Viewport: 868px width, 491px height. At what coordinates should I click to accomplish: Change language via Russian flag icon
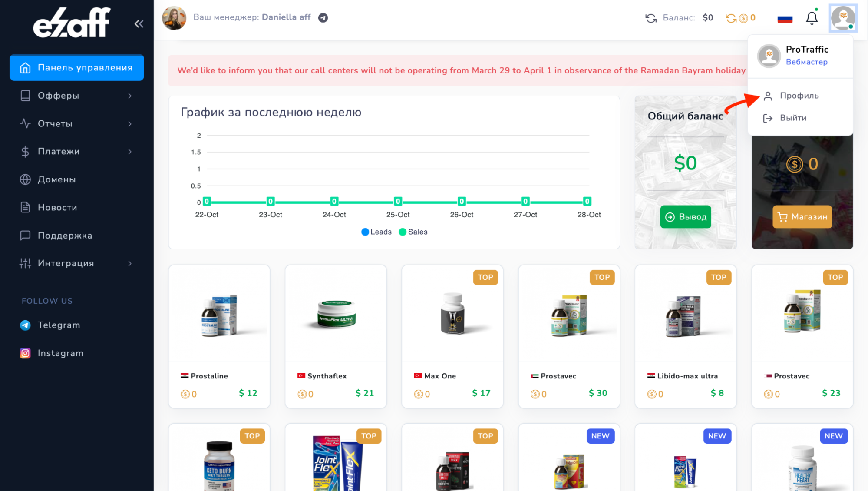(785, 18)
